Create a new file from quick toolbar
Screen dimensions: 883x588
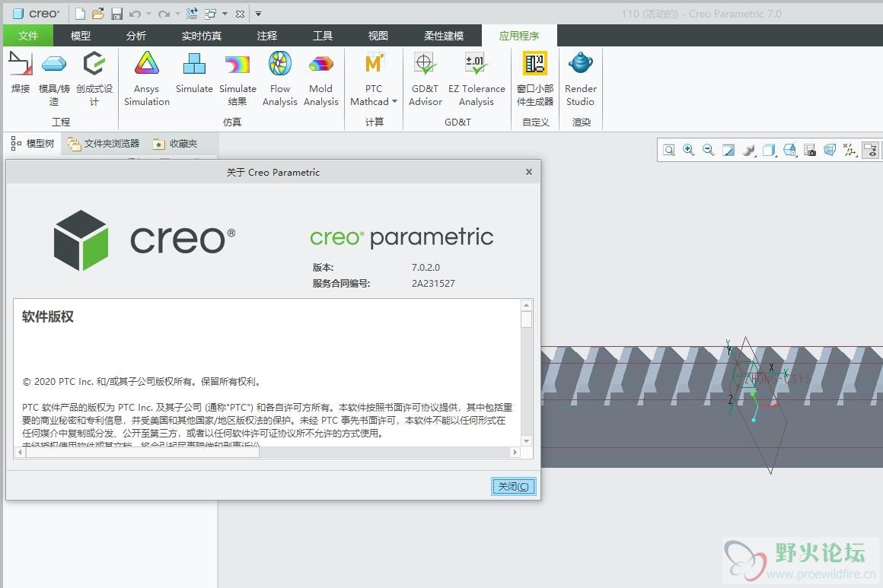tap(81, 14)
